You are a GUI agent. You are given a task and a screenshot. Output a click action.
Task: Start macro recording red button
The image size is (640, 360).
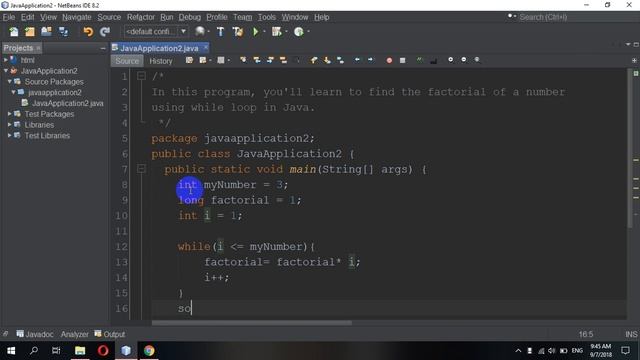coord(389,60)
